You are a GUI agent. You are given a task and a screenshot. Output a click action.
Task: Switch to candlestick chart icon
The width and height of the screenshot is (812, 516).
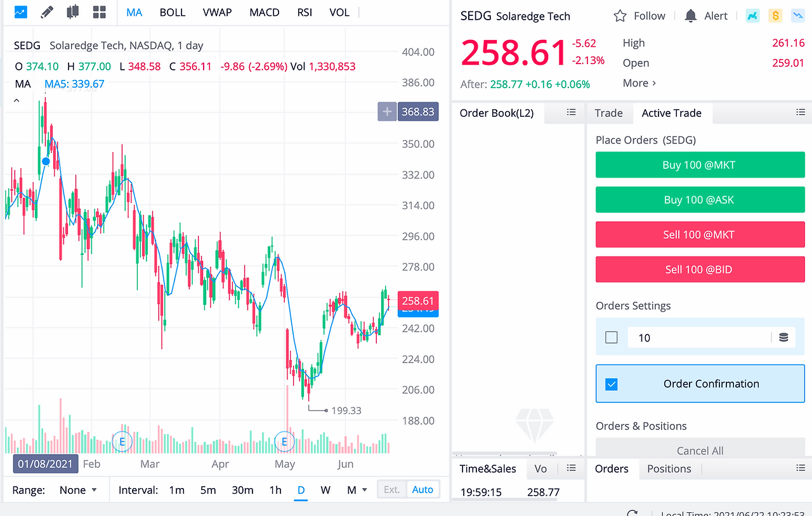(73, 12)
